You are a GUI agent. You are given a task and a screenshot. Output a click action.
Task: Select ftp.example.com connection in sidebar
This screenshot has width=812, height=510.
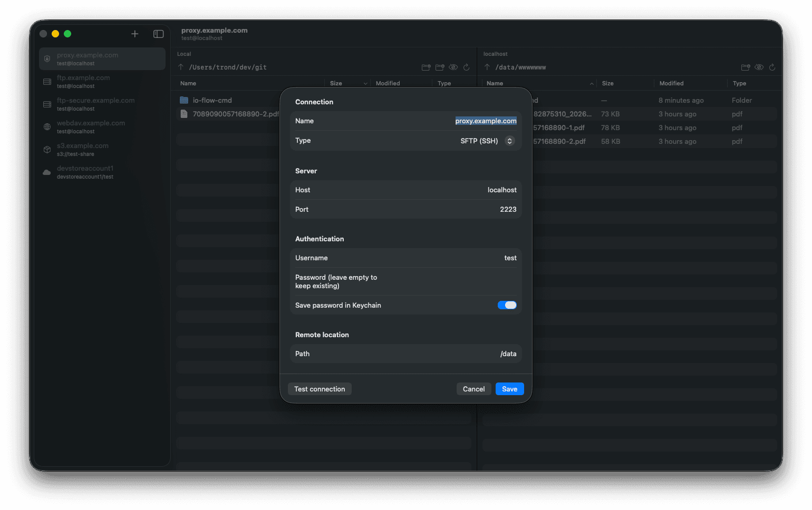pos(102,82)
